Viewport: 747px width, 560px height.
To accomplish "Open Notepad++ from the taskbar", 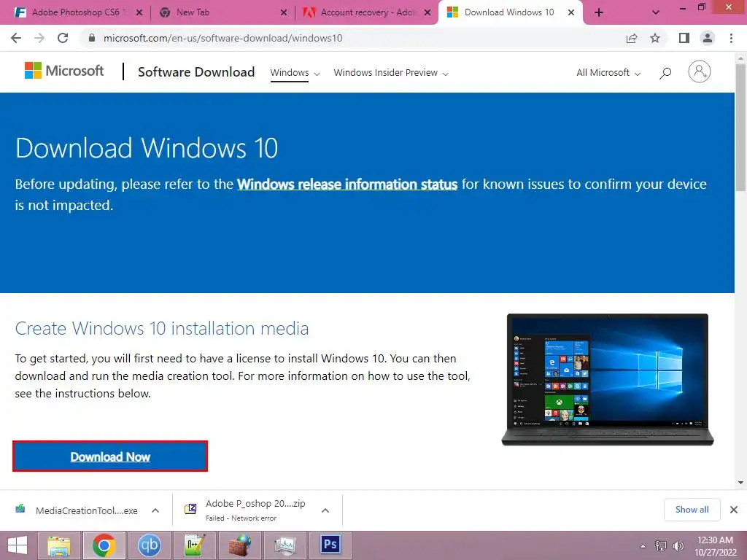I will click(194, 545).
